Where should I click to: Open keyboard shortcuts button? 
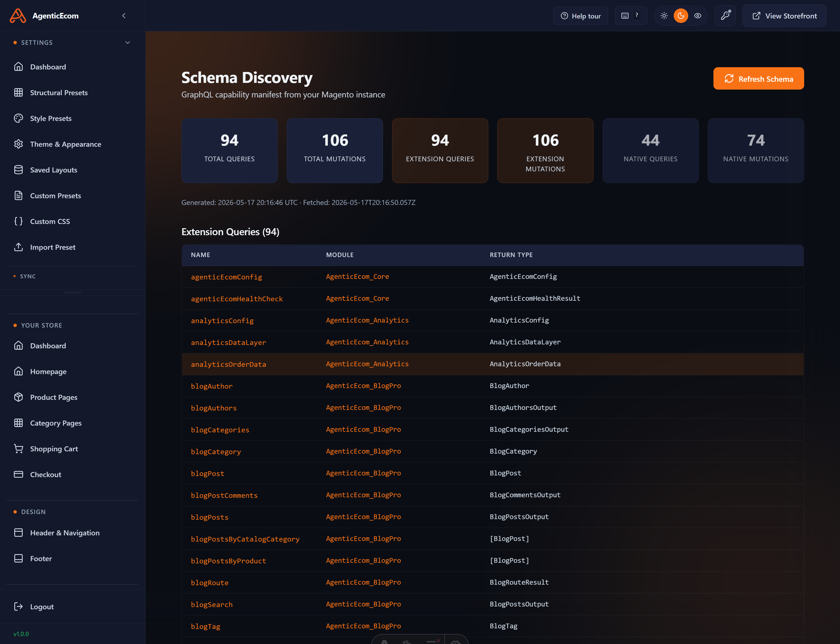click(631, 15)
